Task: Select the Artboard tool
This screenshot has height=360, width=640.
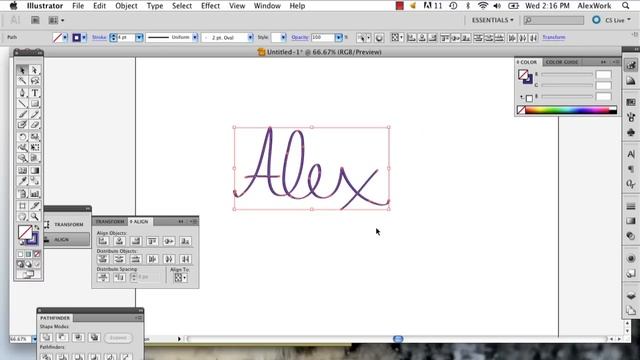Action: 22,206
